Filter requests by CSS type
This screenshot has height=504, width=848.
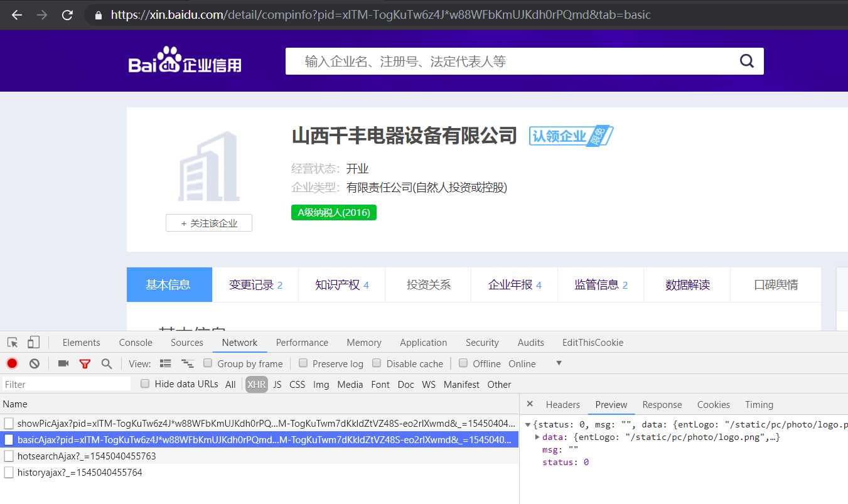click(x=297, y=384)
